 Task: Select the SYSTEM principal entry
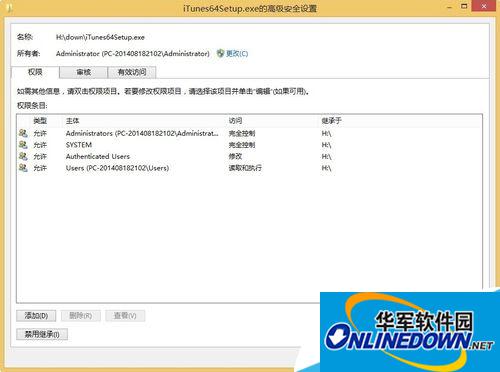(x=79, y=145)
